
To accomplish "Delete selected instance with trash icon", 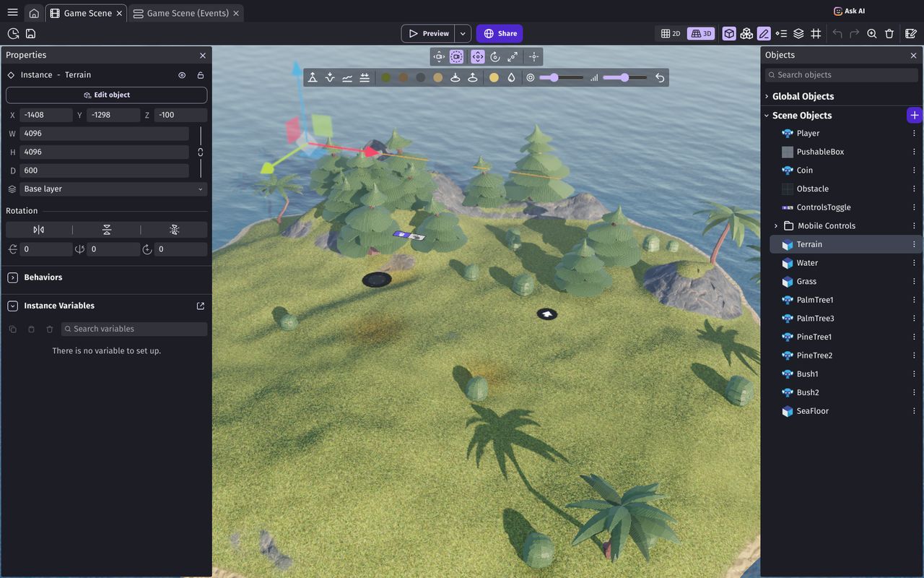I will click(889, 33).
